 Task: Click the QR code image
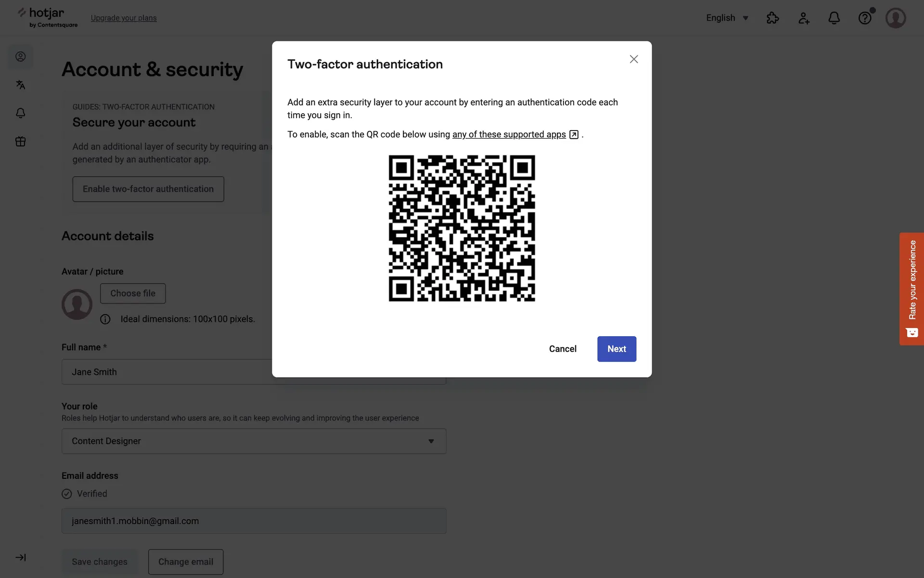coord(462,228)
